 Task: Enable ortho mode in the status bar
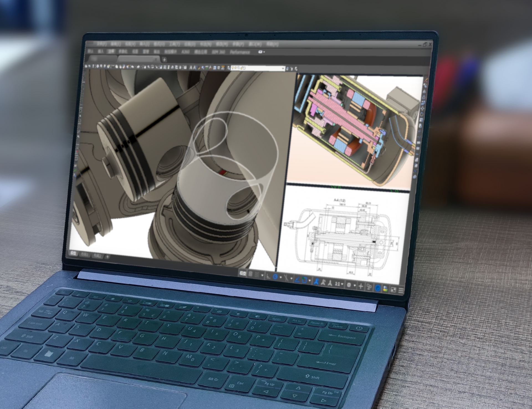268,277
